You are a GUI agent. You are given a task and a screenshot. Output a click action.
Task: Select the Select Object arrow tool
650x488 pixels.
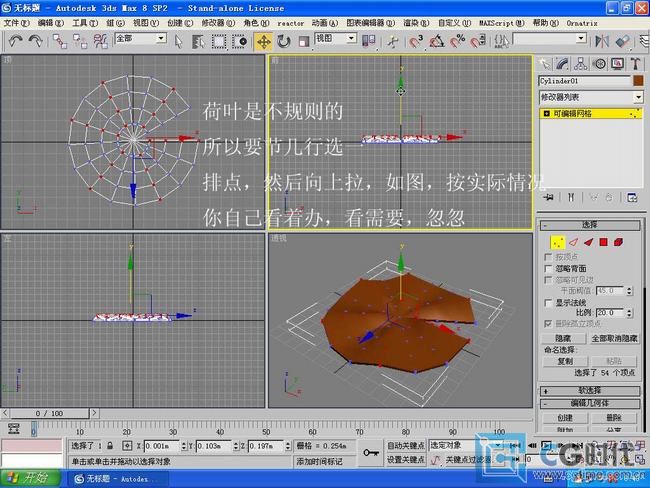pos(179,41)
